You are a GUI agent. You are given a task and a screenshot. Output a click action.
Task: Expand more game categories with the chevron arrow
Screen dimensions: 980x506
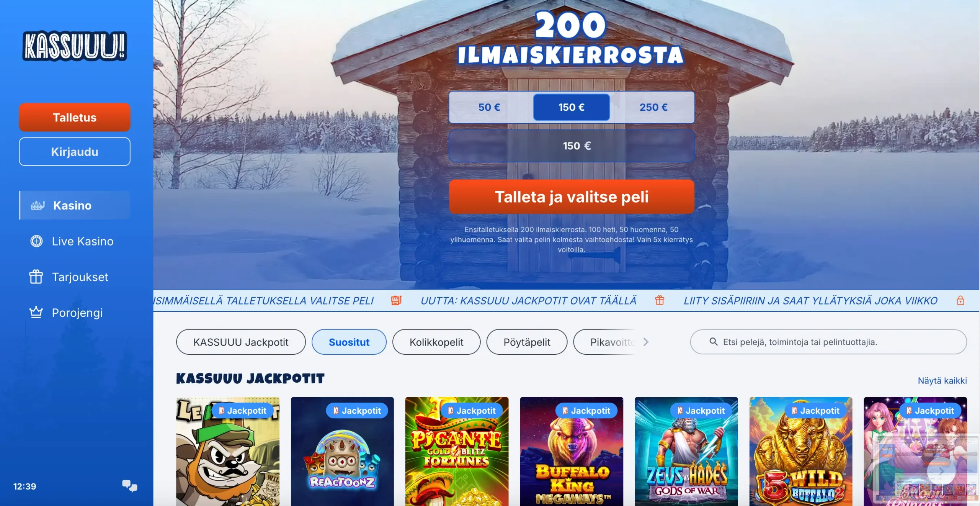pyautogui.click(x=646, y=342)
